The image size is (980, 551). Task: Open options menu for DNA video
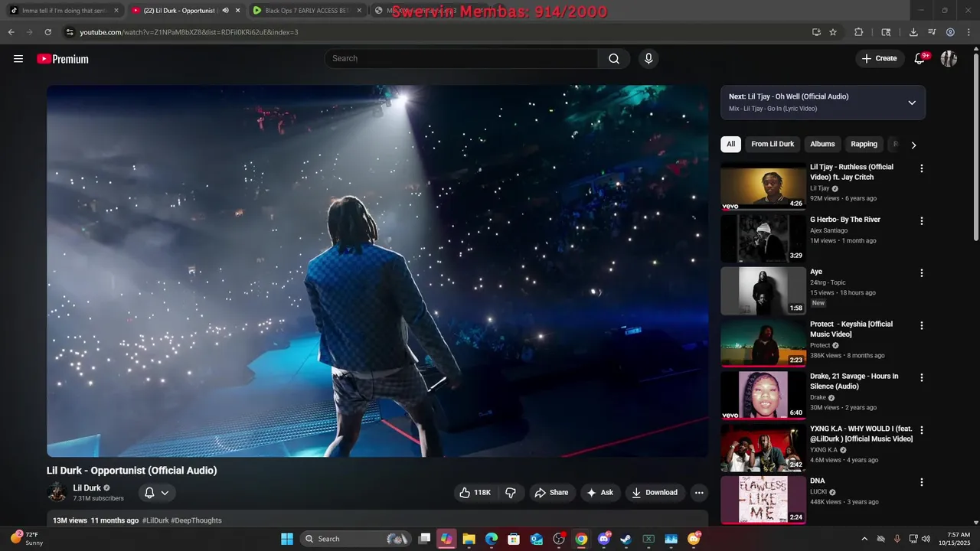click(922, 483)
